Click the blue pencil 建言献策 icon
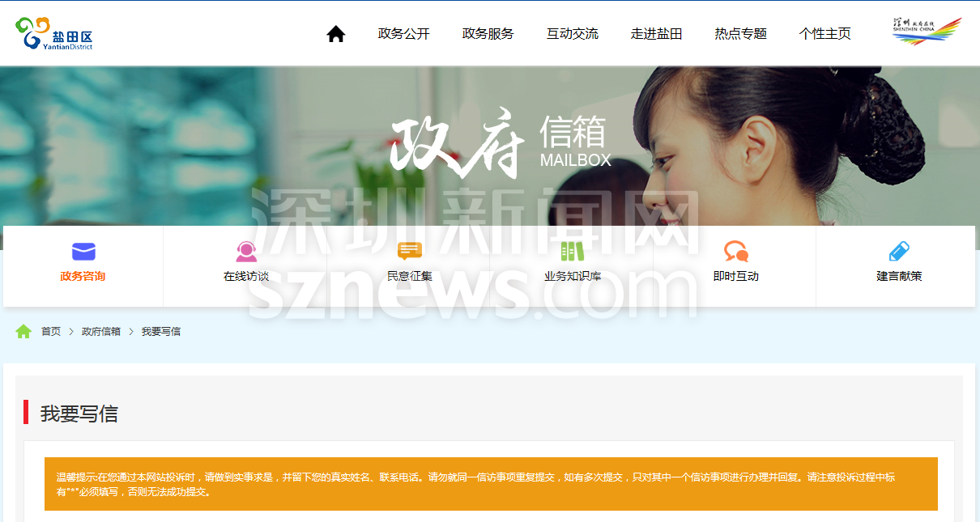The height and width of the screenshot is (522, 980). (x=899, y=252)
